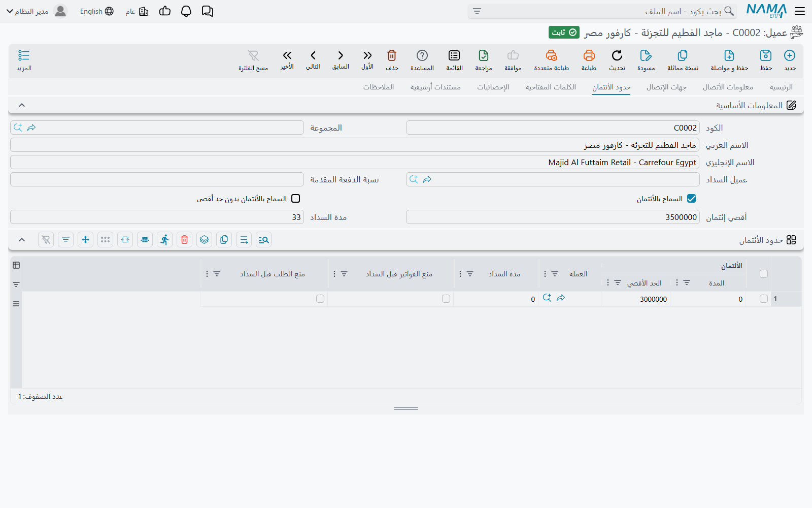
Task: Save as draft using مسودة
Action: [646, 60]
